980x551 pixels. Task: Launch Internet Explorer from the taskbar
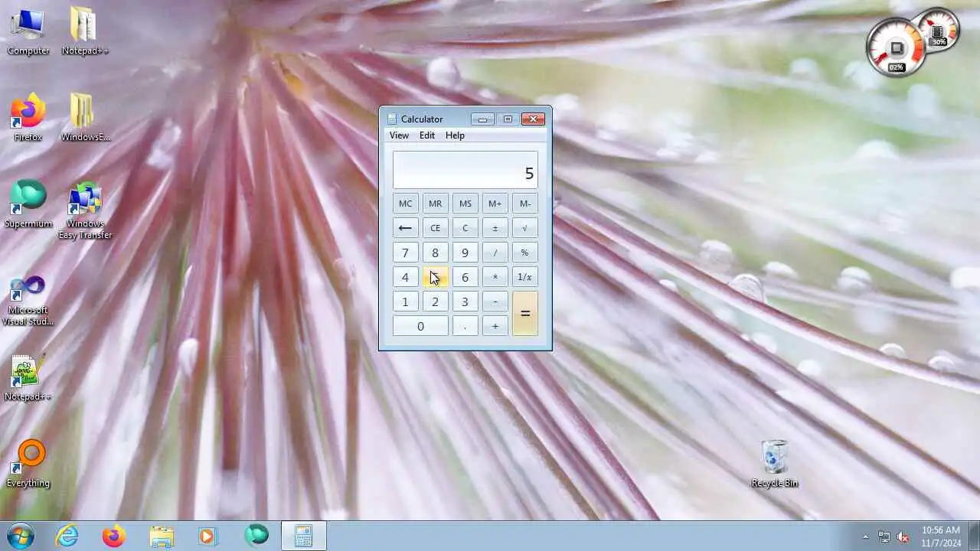(x=67, y=536)
